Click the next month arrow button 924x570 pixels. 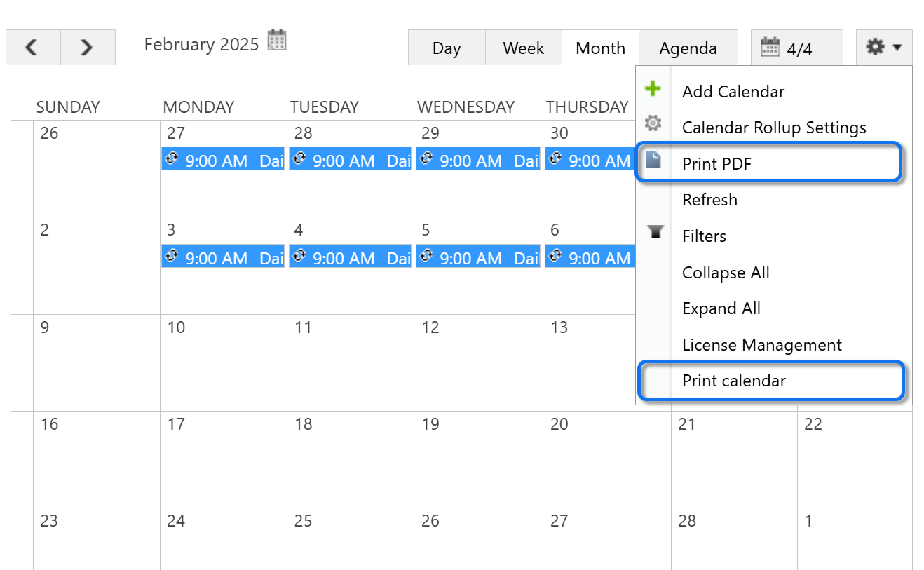tap(87, 48)
